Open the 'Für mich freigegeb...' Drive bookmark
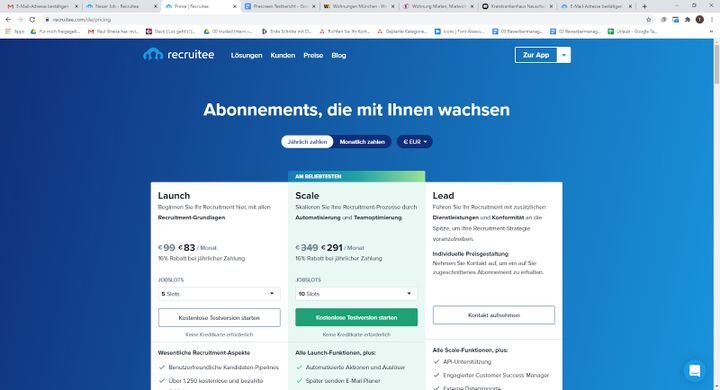The width and height of the screenshot is (720, 390). (x=55, y=31)
